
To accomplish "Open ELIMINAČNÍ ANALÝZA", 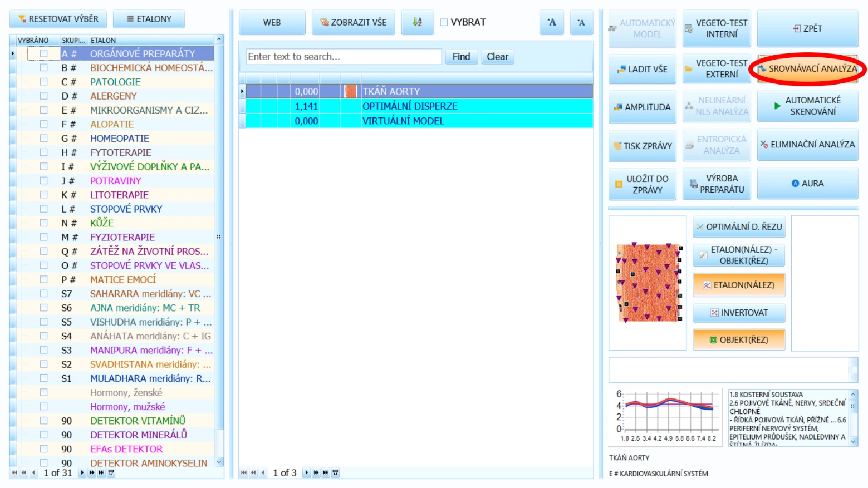I will [x=807, y=145].
